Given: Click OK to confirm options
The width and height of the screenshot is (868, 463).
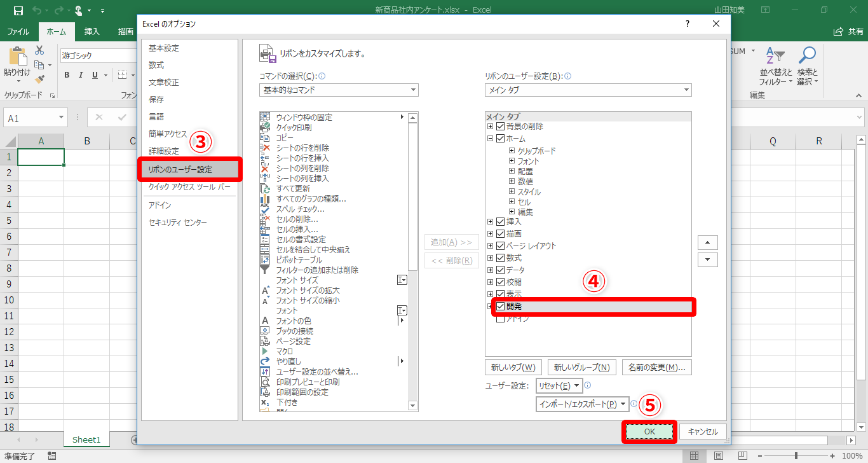Looking at the screenshot, I should click(649, 431).
